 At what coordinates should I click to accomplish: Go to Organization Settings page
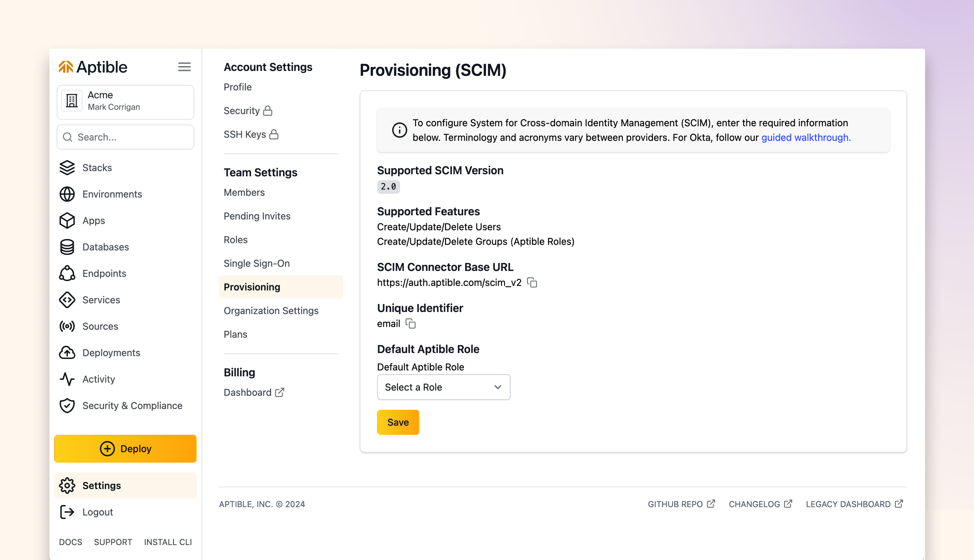271,311
